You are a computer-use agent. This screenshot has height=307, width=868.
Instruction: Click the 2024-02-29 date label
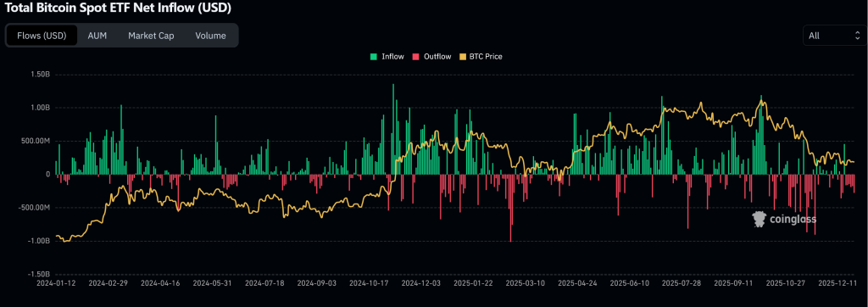(108, 282)
